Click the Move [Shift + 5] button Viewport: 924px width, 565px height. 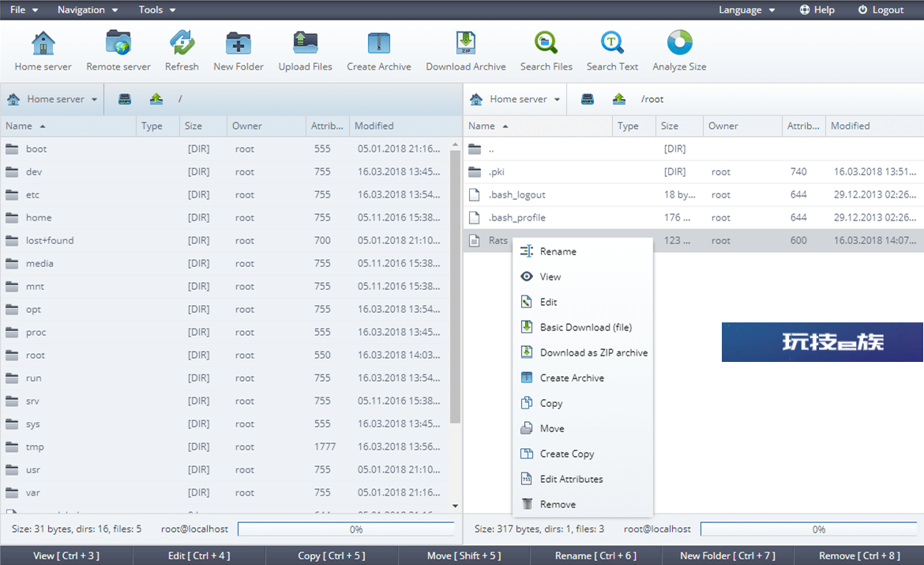[x=464, y=556]
